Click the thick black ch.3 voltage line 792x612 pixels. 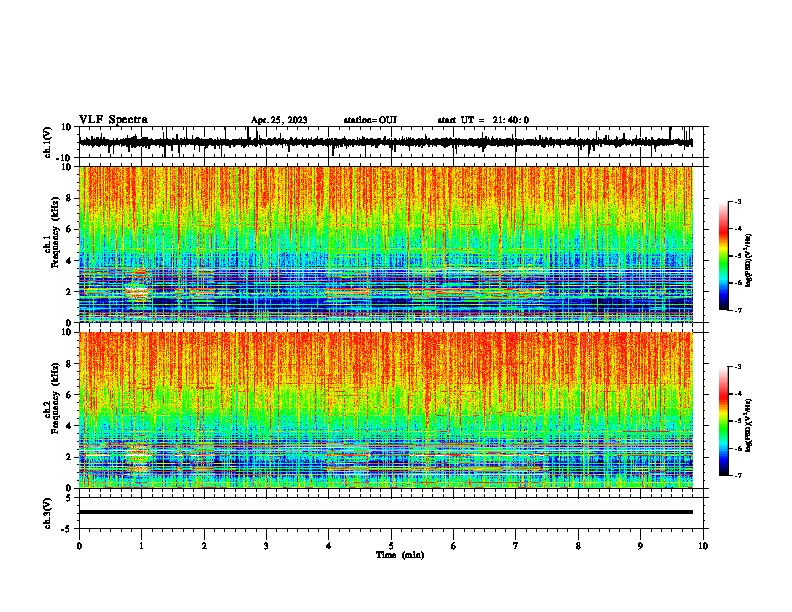click(385, 512)
